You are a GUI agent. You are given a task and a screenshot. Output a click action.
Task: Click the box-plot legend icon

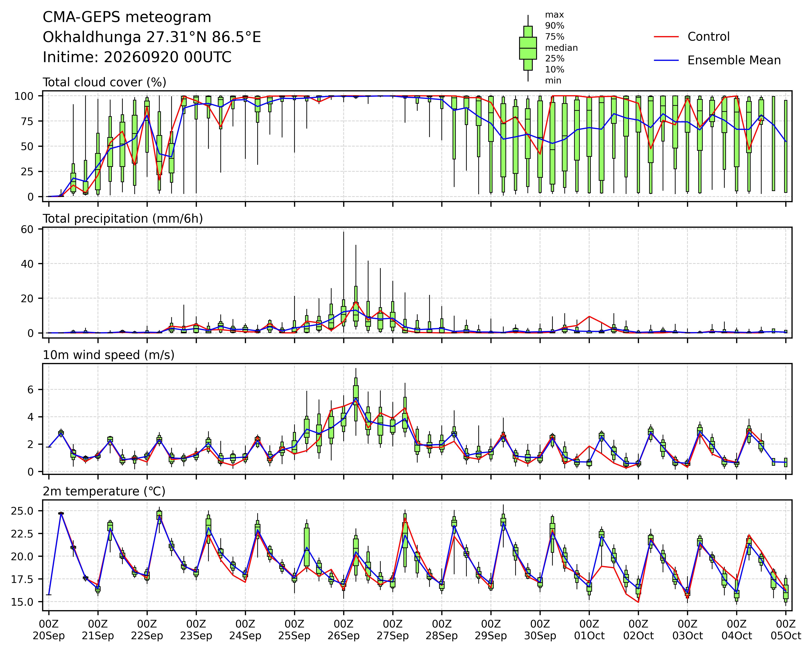click(x=528, y=48)
